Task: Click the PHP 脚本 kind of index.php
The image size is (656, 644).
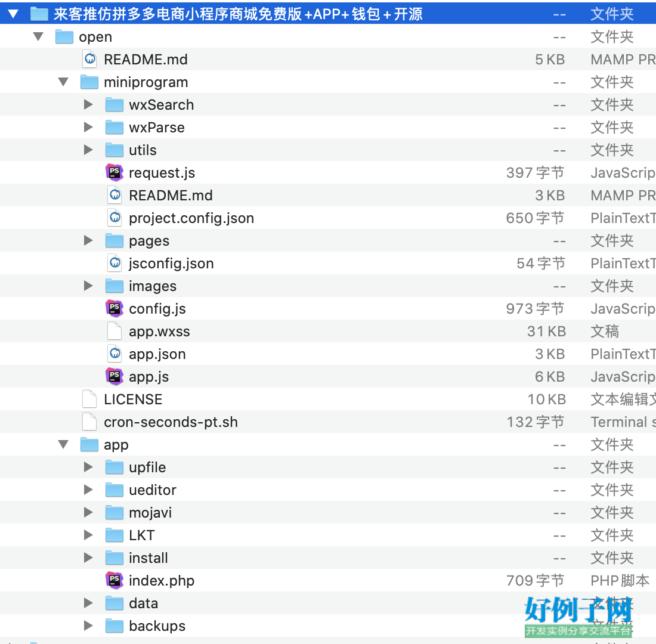Action: pyautogui.click(x=620, y=580)
